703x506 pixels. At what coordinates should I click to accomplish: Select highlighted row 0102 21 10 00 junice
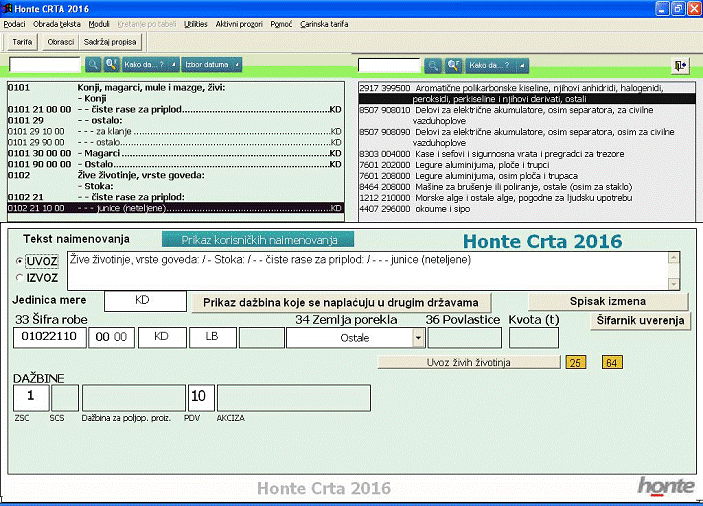pyautogui.click(x=175, y=208)
